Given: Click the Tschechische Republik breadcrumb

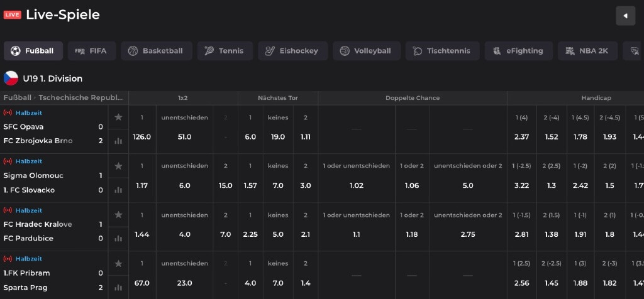Looking at the screenshot, I should coord(81,97).
